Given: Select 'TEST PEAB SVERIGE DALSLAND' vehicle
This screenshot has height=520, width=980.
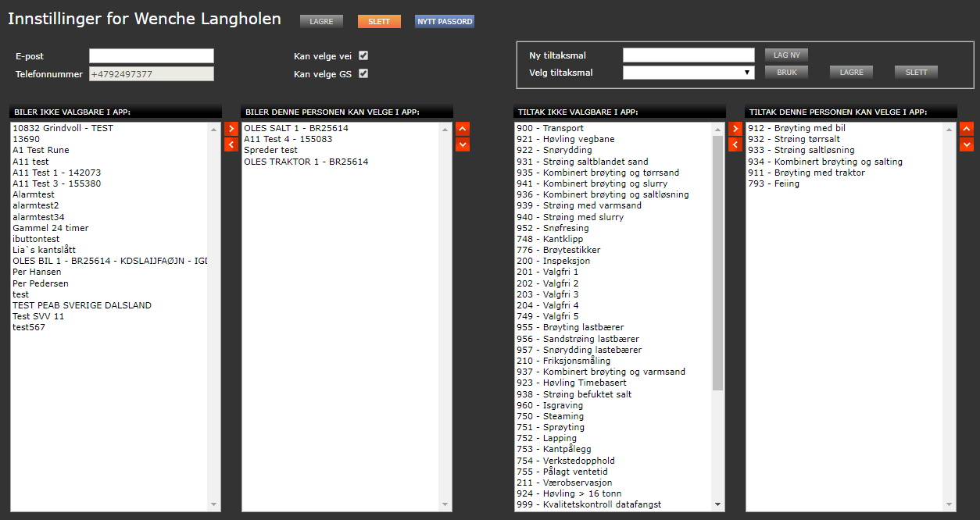Looking at the screenshot, I should coord(109,305).
